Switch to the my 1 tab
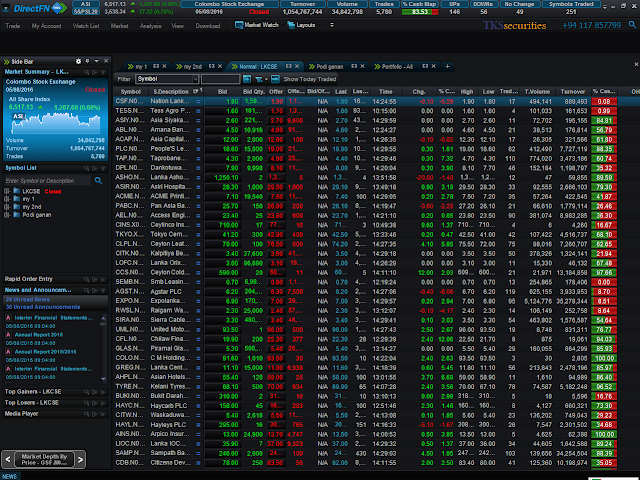Viewport: 640px width, 480px height. coord(141,67)
